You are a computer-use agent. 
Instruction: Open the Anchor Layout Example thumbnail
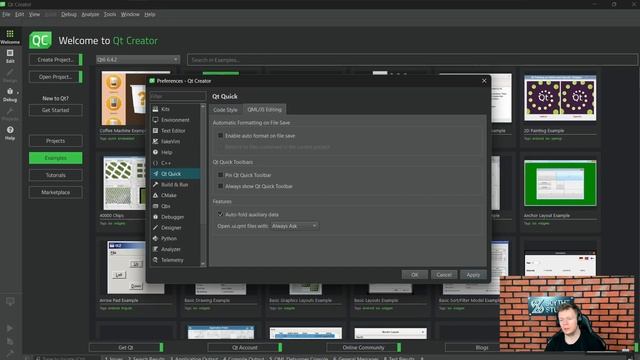tap(560, 183)
